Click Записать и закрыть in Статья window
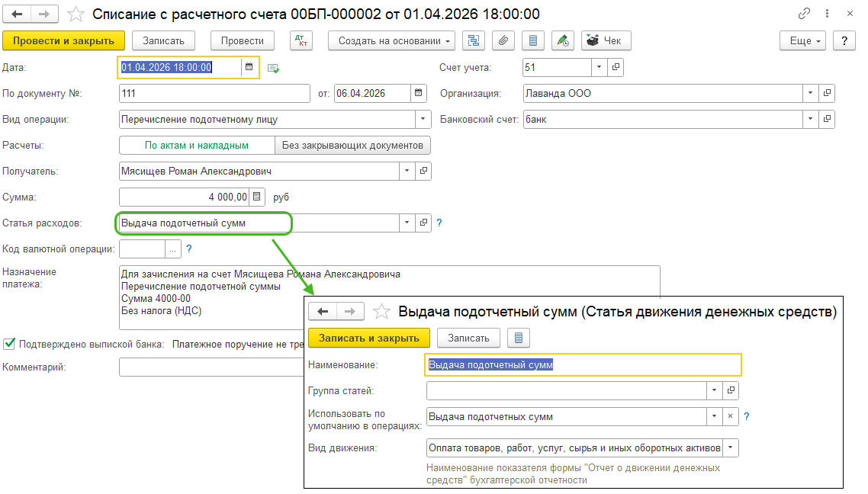 368,338
